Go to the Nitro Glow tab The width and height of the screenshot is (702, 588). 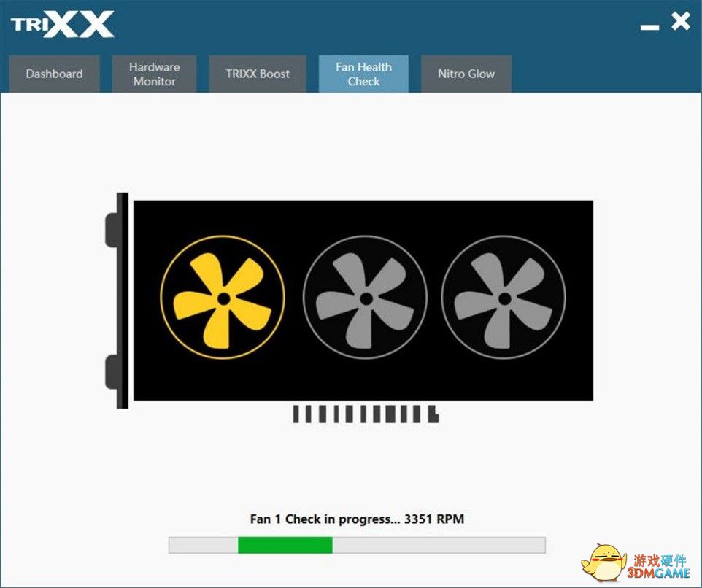coord(466,74)
